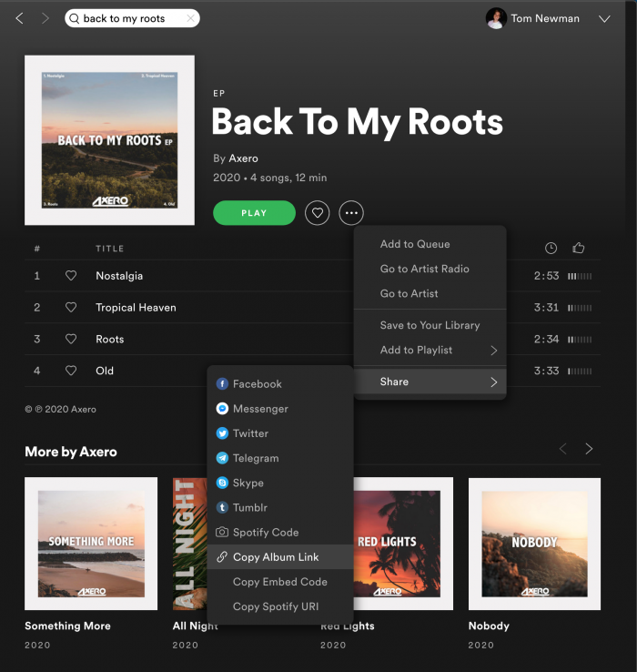
Task: Clear the search field text
Action: pos(189,18)
